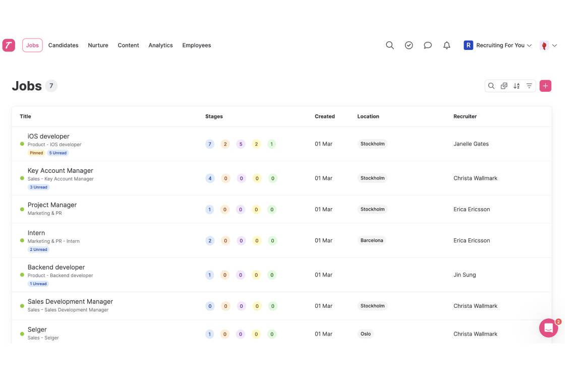Open the Intern job
The height and width of the screenshot is (392, 585).
tap(36, 233)
